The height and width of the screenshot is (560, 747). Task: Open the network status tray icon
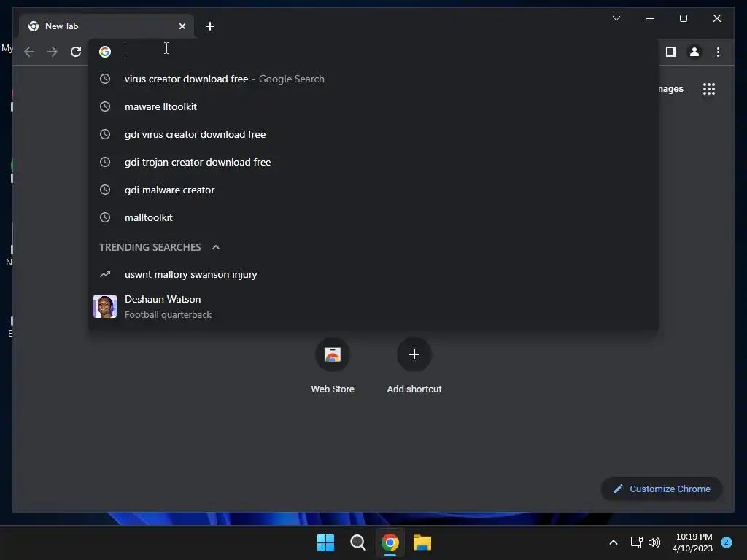636,542
